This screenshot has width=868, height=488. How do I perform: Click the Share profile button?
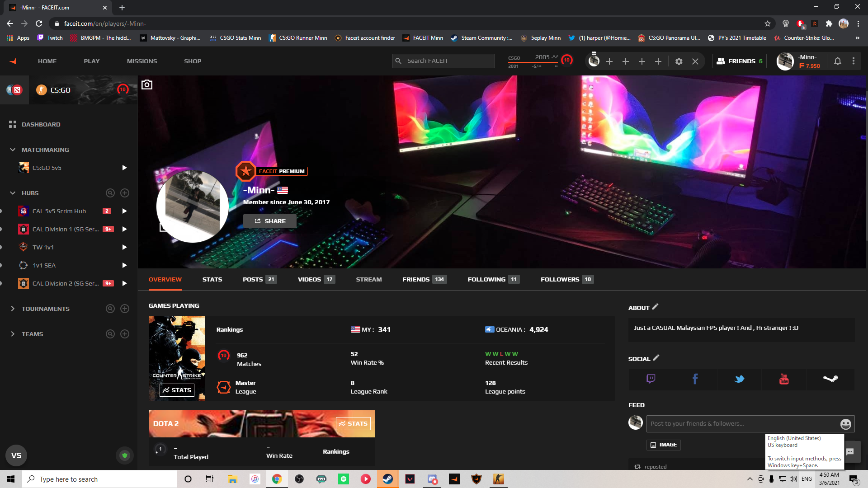click(270, 221)
